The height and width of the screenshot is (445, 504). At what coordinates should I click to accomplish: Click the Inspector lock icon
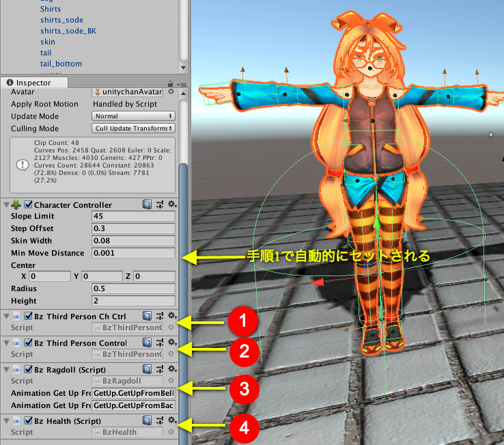170,83
